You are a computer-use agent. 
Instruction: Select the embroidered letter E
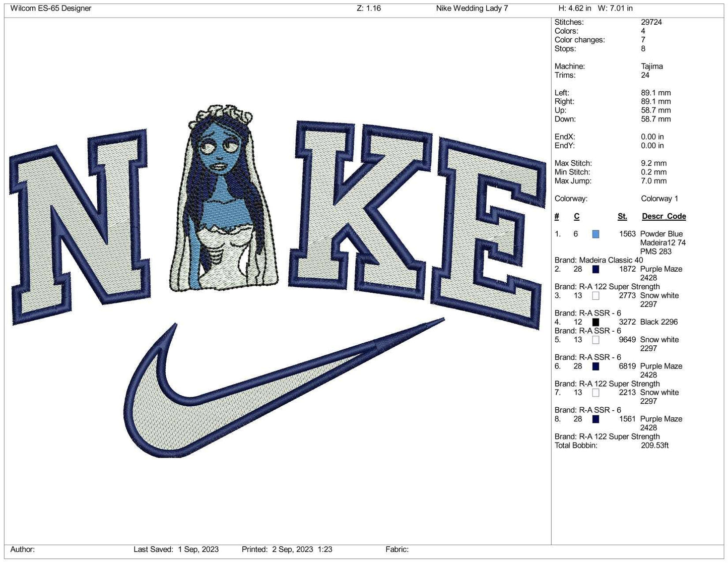click(x=491, y=232)
